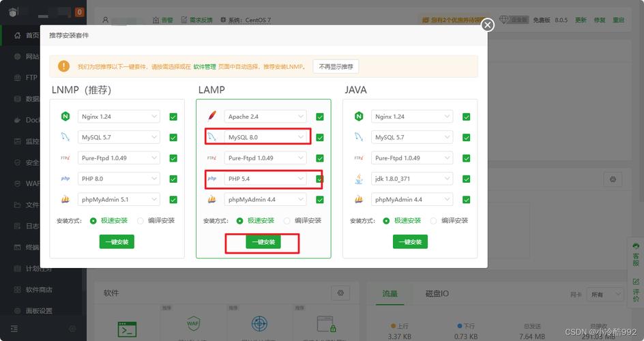This screenshot has width=644, height=341.
Task: Select 编译安装 radio option under LNMP
Action: [x=141, y=221]
